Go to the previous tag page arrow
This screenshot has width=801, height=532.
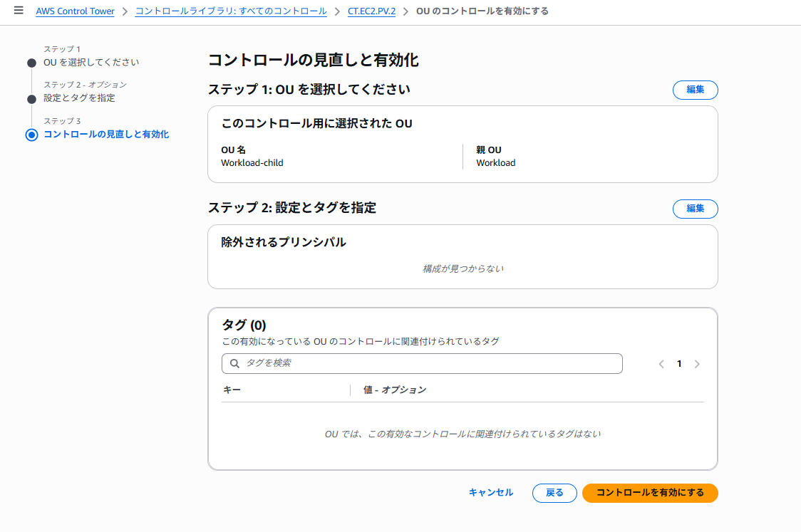(x=661, y=364)
